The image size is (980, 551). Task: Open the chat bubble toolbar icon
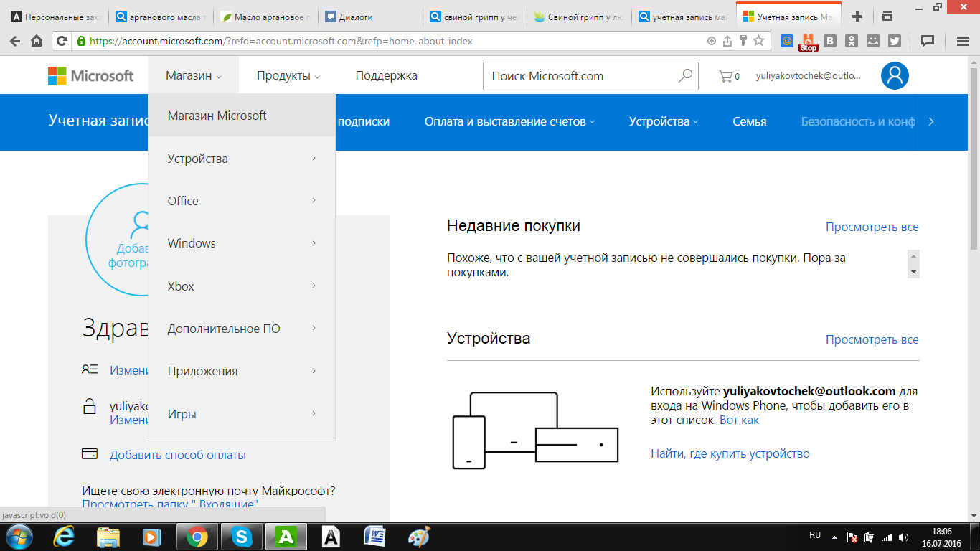[x=928, y=41]
